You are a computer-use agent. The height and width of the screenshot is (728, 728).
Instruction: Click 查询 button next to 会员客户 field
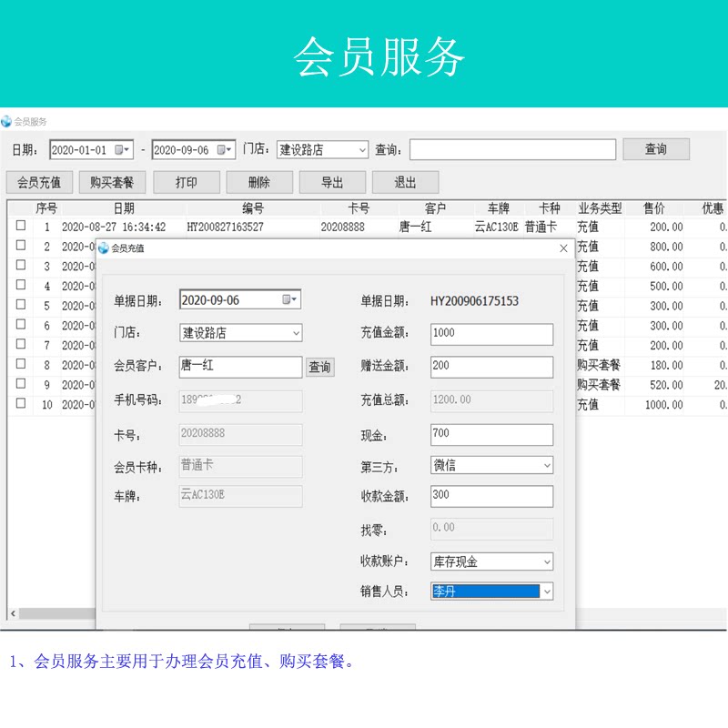(x=320, y=368)
